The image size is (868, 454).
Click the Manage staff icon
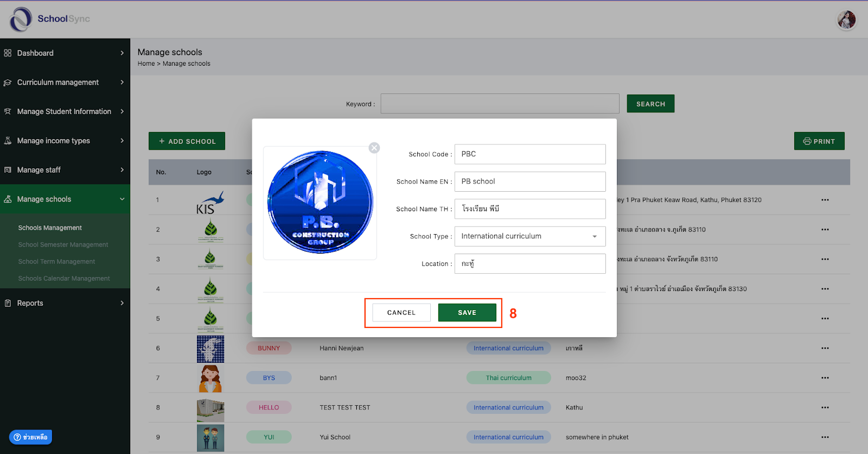8,170
